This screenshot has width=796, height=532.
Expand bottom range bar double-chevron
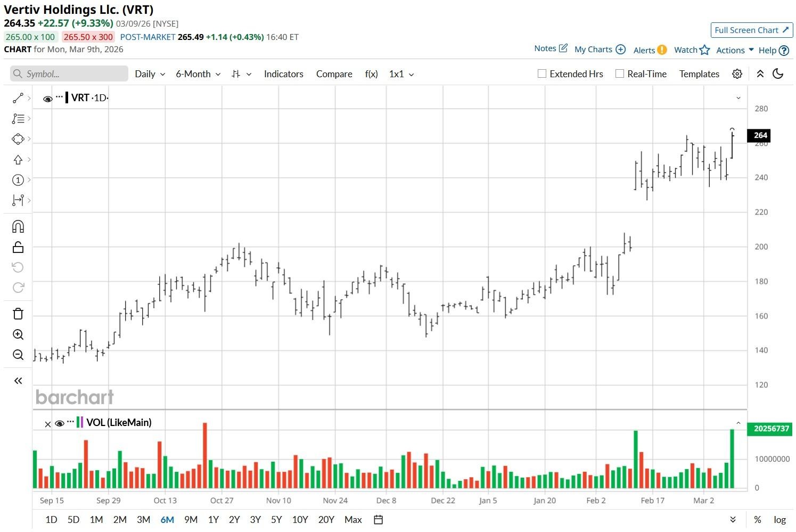(x=733, y=520)
